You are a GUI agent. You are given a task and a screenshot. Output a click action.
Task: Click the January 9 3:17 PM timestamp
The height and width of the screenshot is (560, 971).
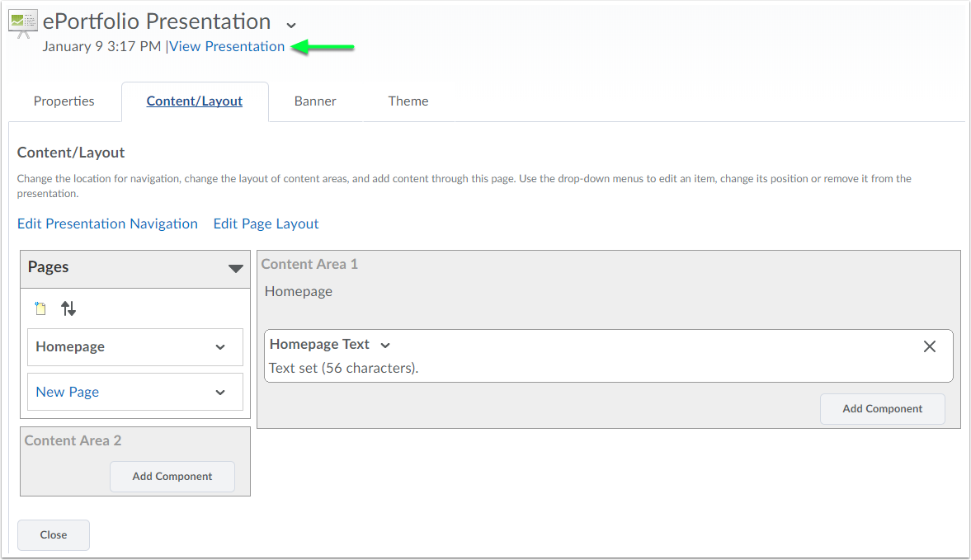(101, 46)
